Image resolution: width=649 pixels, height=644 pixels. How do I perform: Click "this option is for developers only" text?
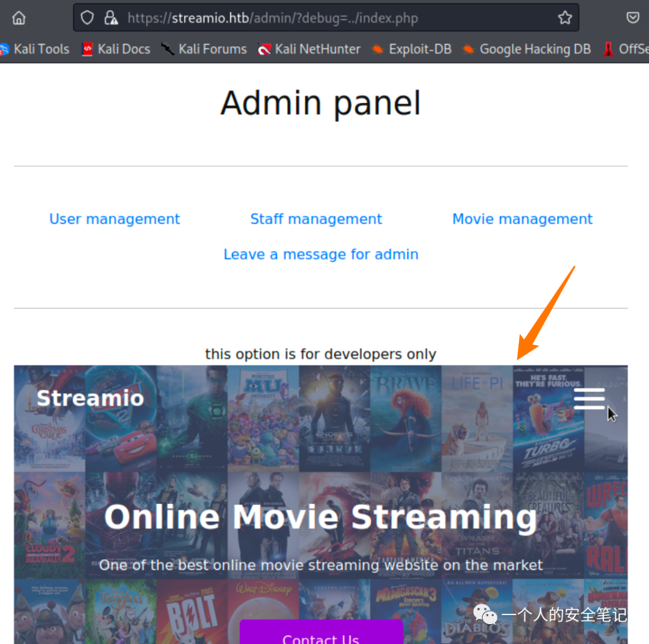pyautogui.click(x=321, y=354)
